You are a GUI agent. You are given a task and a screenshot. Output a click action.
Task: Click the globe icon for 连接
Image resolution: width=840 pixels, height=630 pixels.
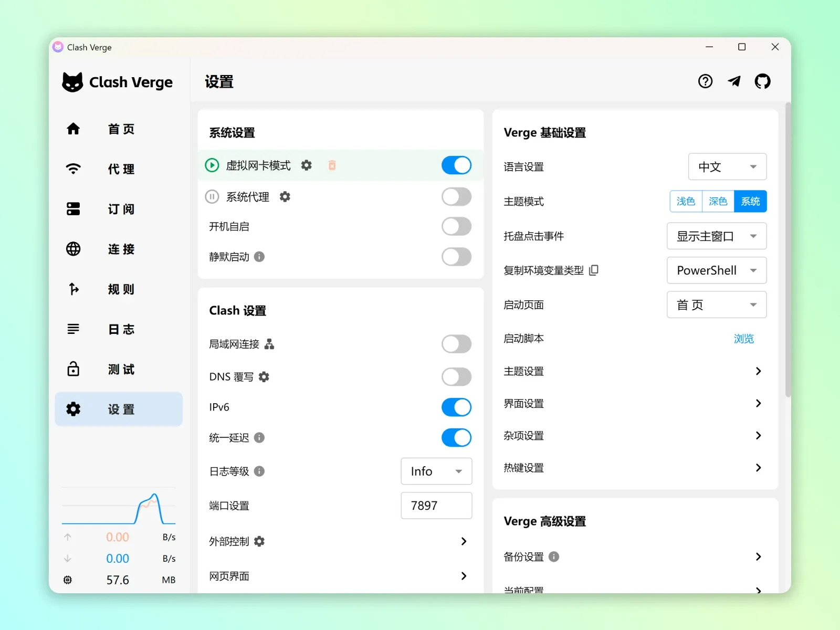[x=73, y=249]
